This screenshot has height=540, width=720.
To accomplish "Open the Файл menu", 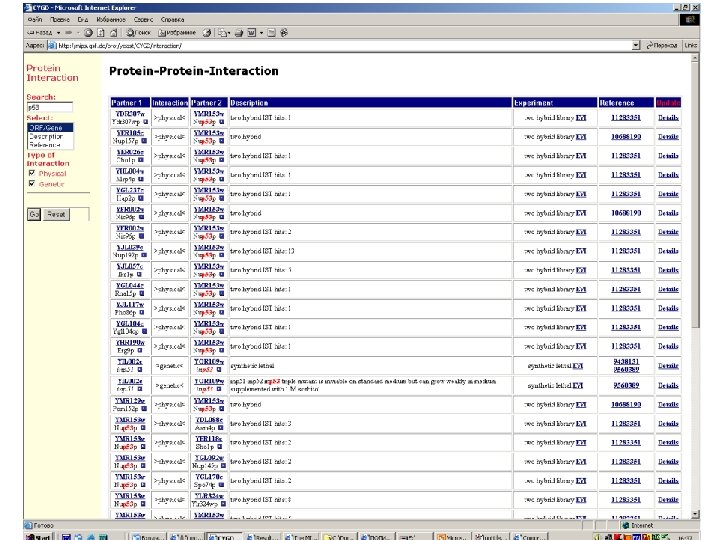I will tap(34, 20).
